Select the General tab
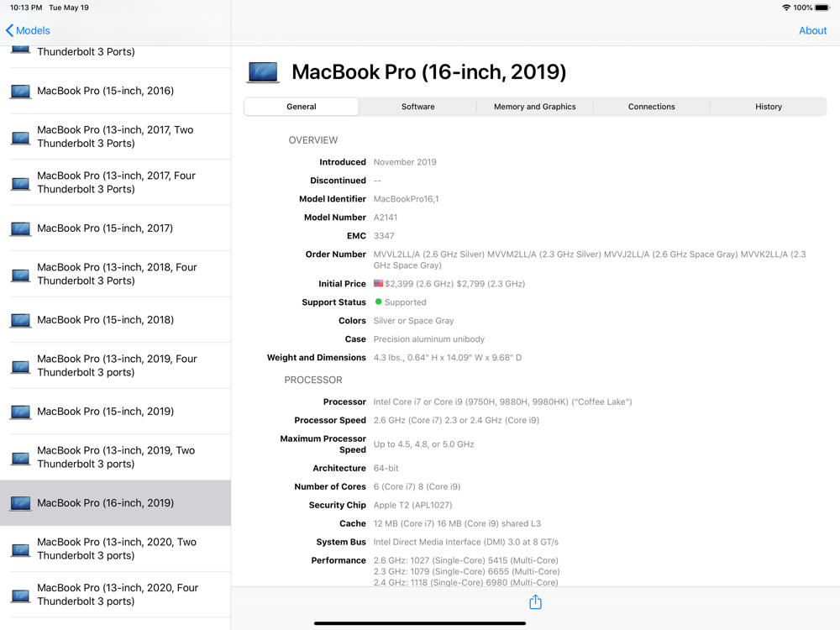 [x=301, y=107]
